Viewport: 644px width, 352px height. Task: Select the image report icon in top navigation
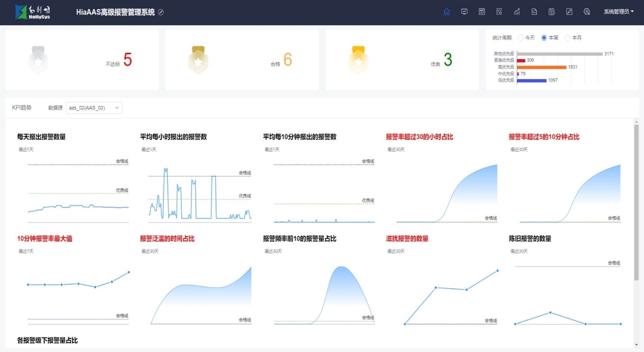tap(482, 12)
